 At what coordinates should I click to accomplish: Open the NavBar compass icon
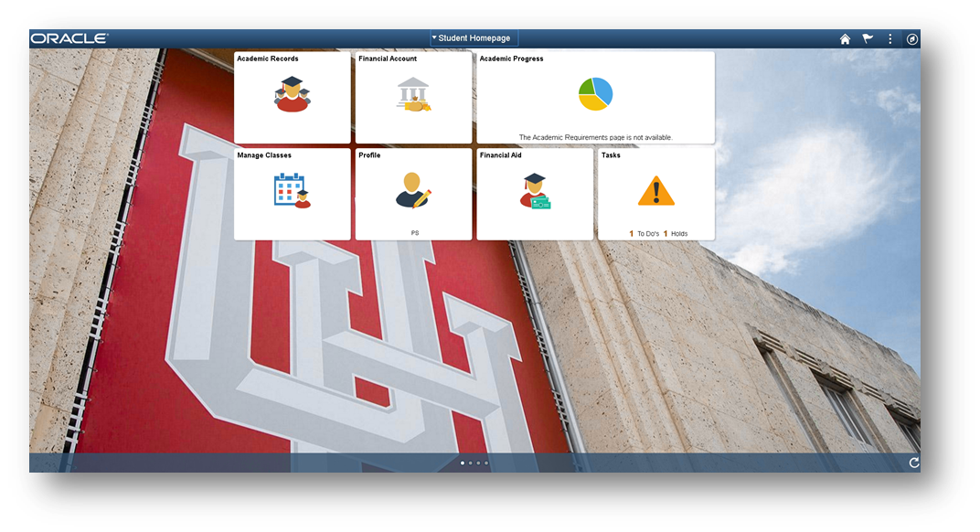pos(911,39)
